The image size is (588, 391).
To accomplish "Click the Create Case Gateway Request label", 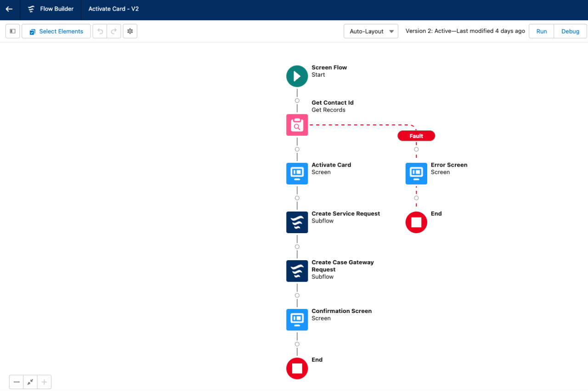I will (x=343, y=266).
